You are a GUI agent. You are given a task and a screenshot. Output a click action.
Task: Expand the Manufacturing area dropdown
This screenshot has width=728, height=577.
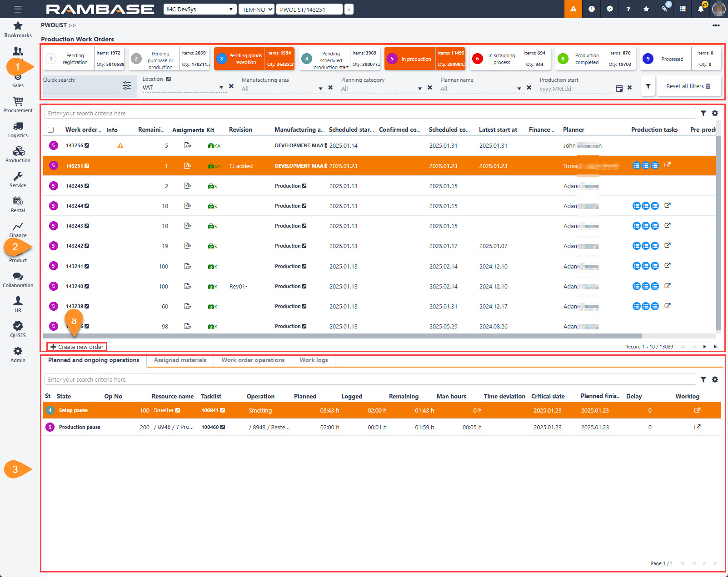(x=320, y=89)
